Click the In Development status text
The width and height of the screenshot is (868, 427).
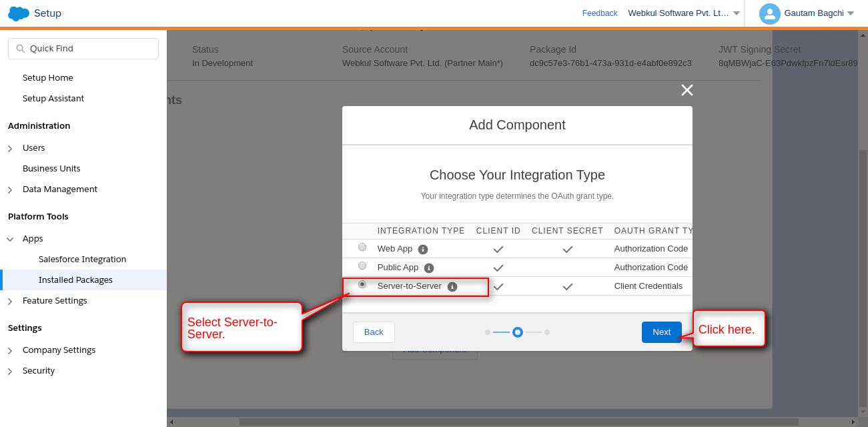coord(223,63)
